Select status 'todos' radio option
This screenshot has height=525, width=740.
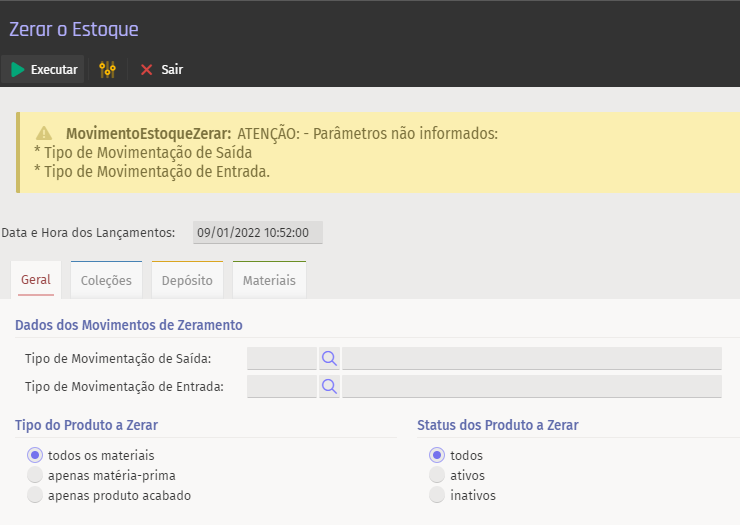pyautogui.click(x=436, y=455)
